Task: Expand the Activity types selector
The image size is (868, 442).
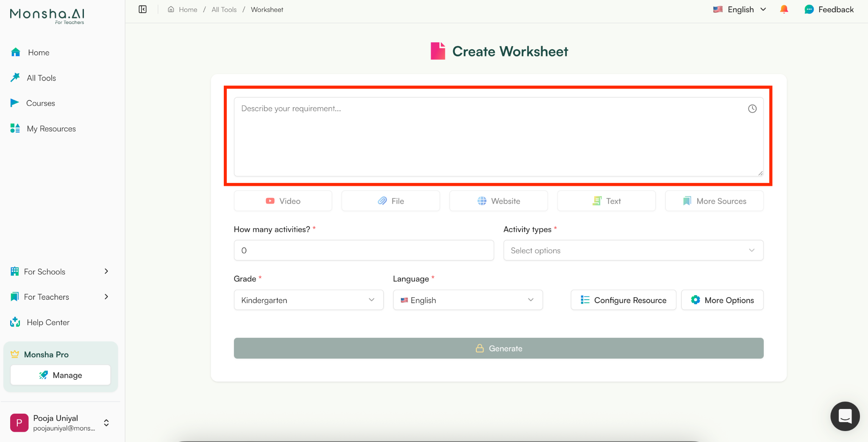Action: pyautogui.click(x=632, y=250)
